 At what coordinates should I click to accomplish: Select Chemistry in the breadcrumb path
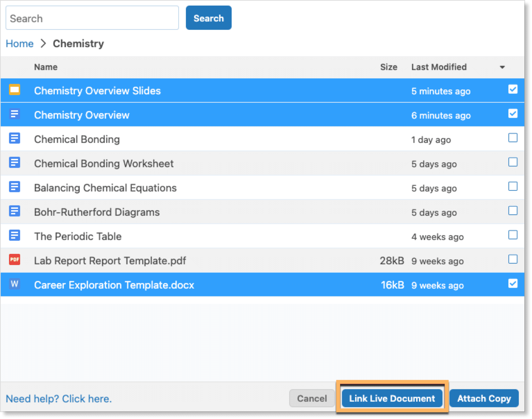click(78, 44)
